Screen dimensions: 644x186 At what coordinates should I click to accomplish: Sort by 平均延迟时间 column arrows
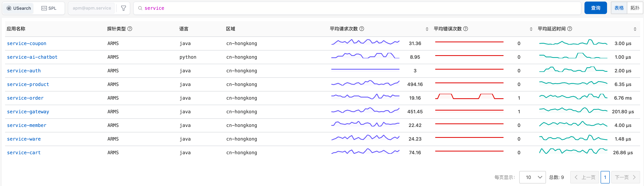635,29
